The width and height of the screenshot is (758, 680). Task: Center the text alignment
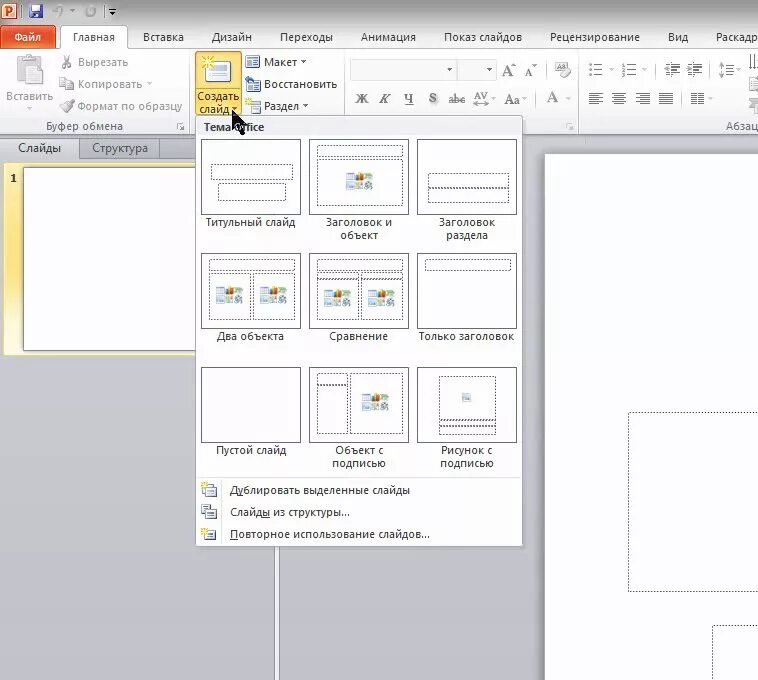pos(619,99)
